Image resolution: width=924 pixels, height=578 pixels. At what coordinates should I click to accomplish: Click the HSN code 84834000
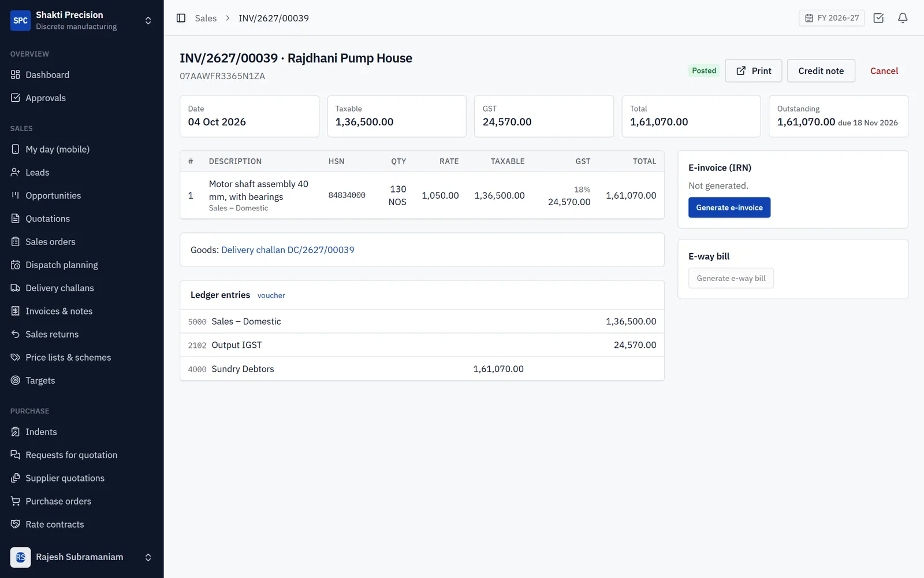pos(346,195)
